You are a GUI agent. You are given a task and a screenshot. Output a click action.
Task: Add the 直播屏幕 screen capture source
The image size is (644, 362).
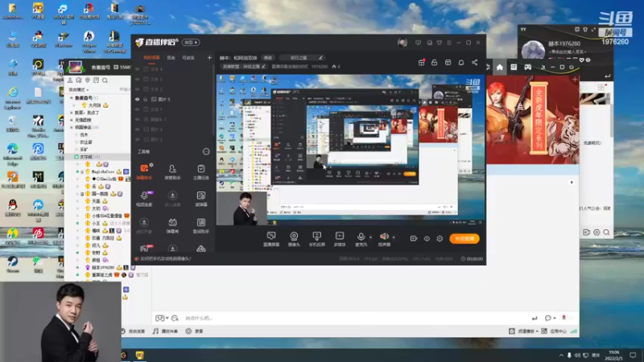[x=271, y=239]
